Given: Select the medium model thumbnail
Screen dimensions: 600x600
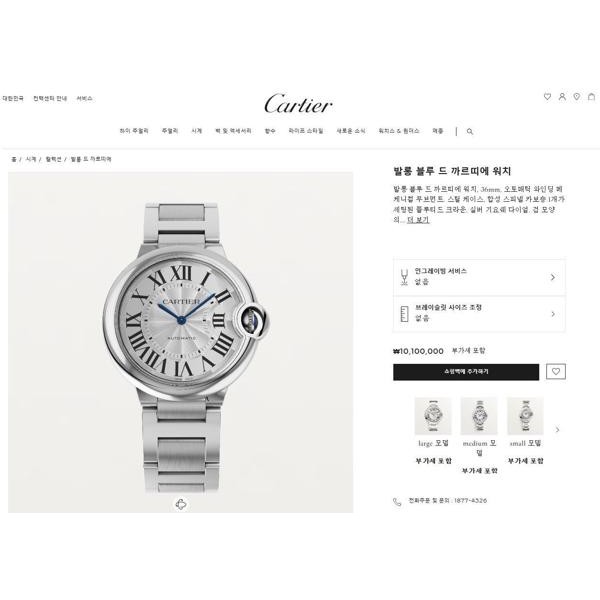Looking at the screenshot, I should 479,416.
